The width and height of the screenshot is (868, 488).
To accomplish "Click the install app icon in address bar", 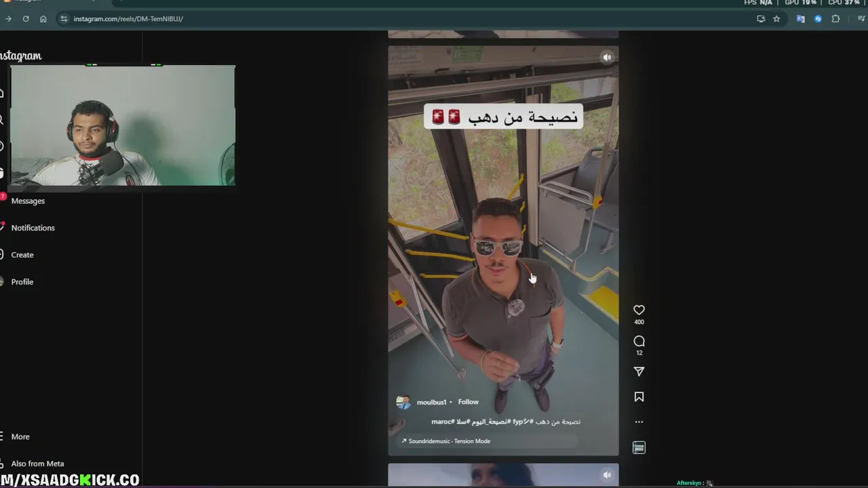I will coord(761,19).
